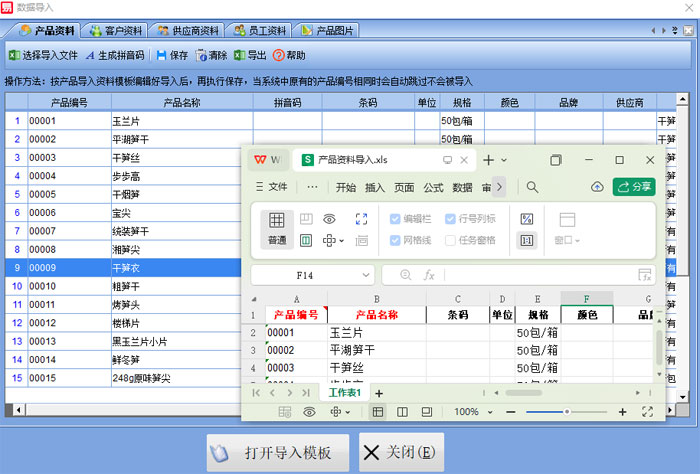Select the 普通 normal view icon

tap(277, 220)
